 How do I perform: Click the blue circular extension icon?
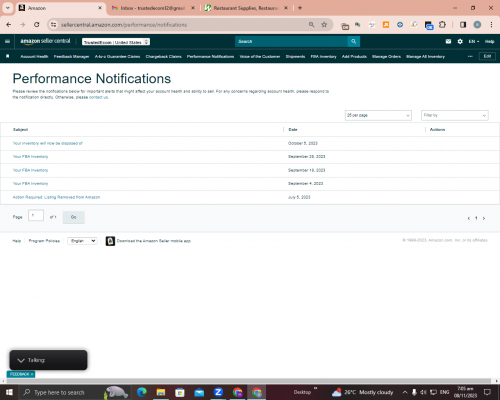pyautogui.click(x=400, y=25)
